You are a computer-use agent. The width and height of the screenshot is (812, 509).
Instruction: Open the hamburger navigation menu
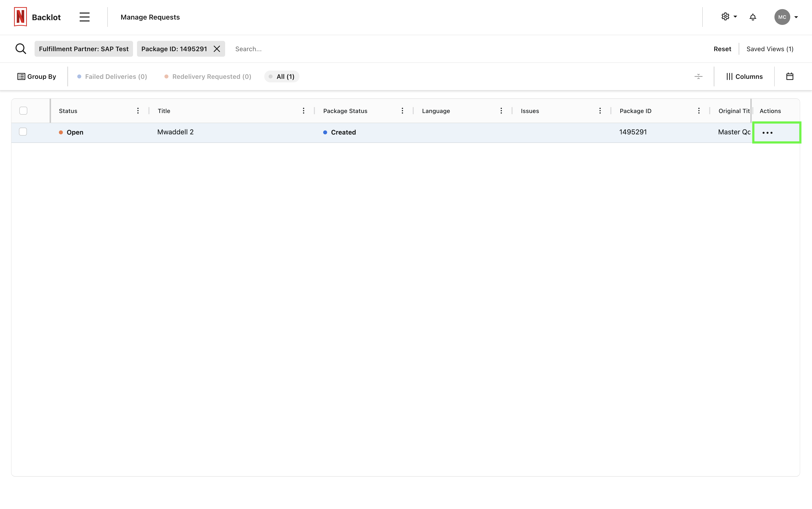84,17
